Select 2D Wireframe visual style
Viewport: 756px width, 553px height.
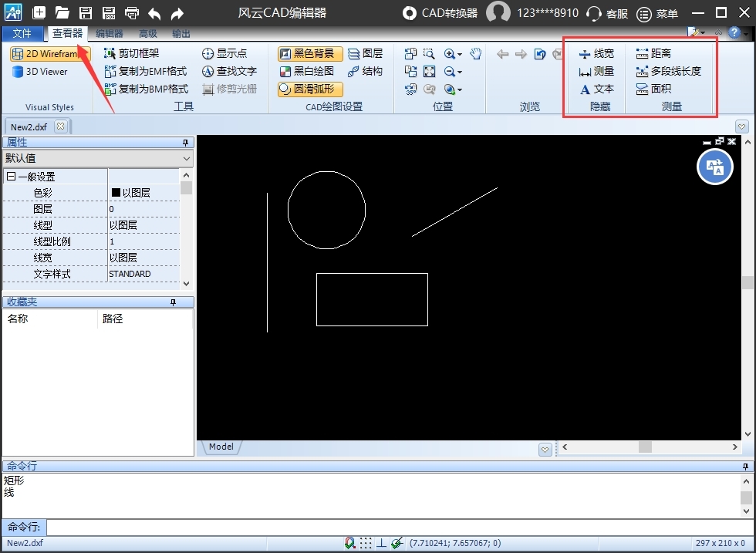pyautogui.click(x=49, y=53)
